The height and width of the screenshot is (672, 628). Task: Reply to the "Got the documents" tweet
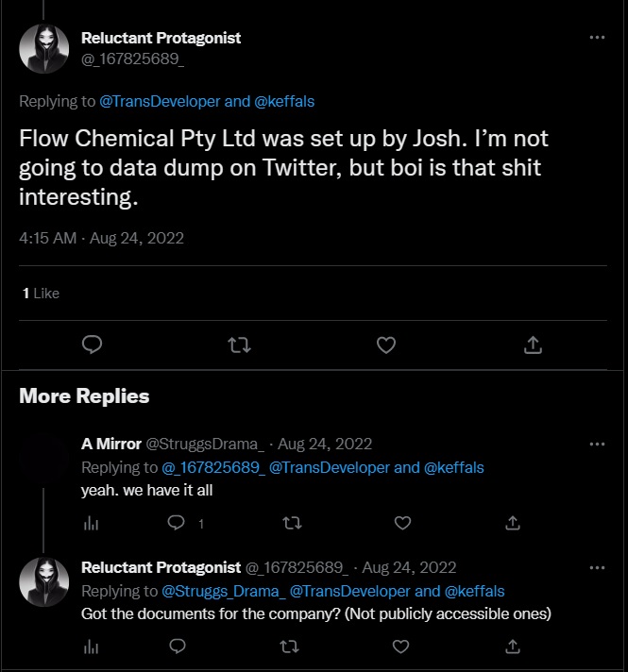176,647
